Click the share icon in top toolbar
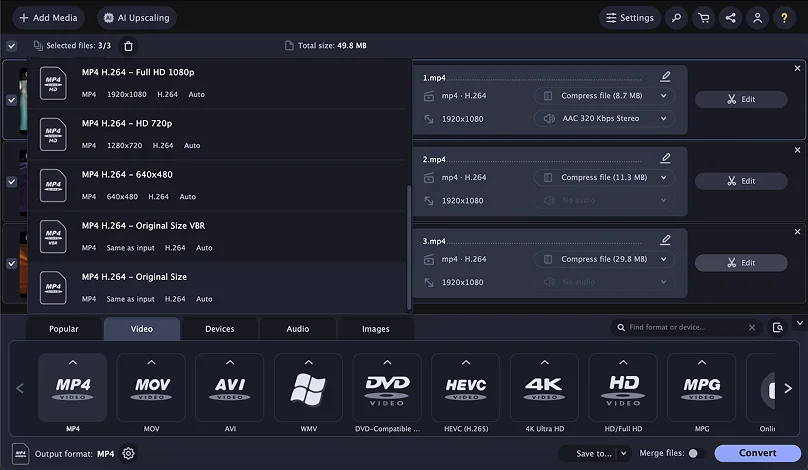The width and height of the screenshot is (808, 470). pyautogui.click(x=731, y=18)
